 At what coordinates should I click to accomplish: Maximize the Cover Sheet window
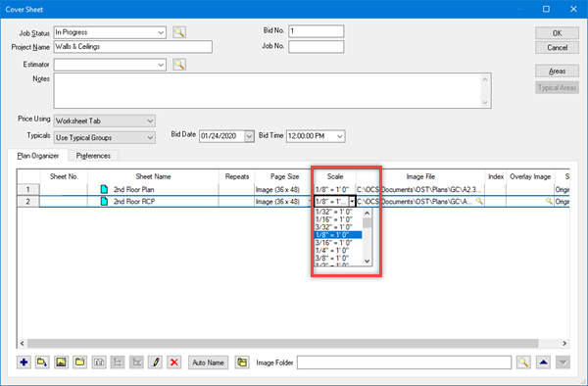(x=546, y=9)
